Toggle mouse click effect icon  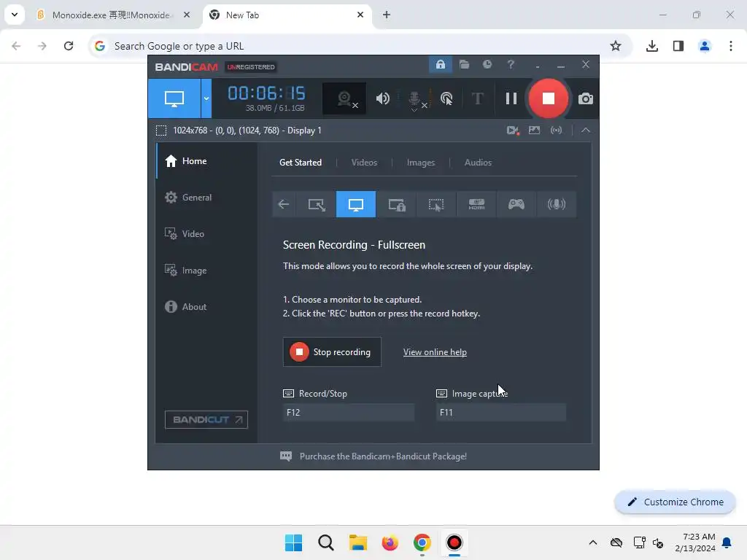446,98
